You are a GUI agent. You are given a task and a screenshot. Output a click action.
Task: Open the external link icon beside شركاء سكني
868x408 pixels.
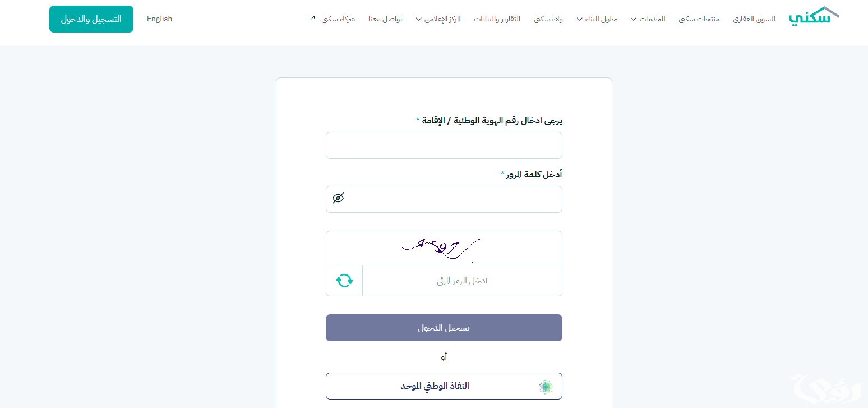pyautogui.click(x=311, y=19)
